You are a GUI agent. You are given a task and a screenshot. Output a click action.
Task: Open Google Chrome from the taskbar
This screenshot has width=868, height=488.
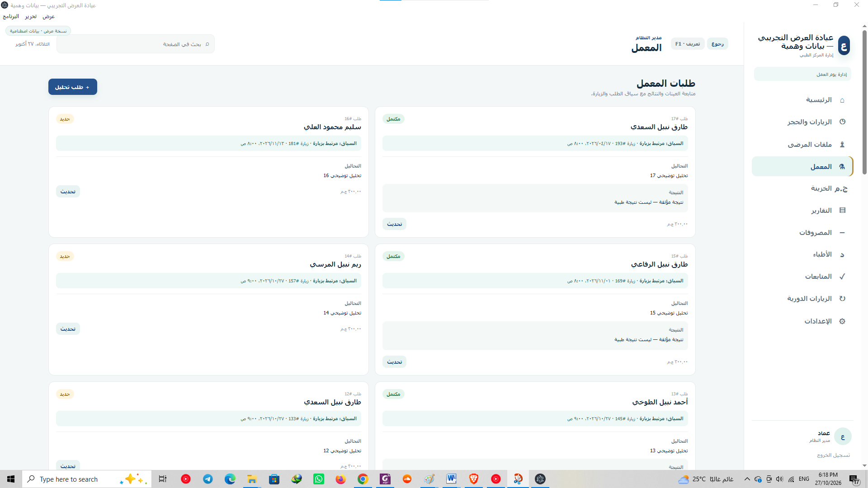click(x=363, y=479)
